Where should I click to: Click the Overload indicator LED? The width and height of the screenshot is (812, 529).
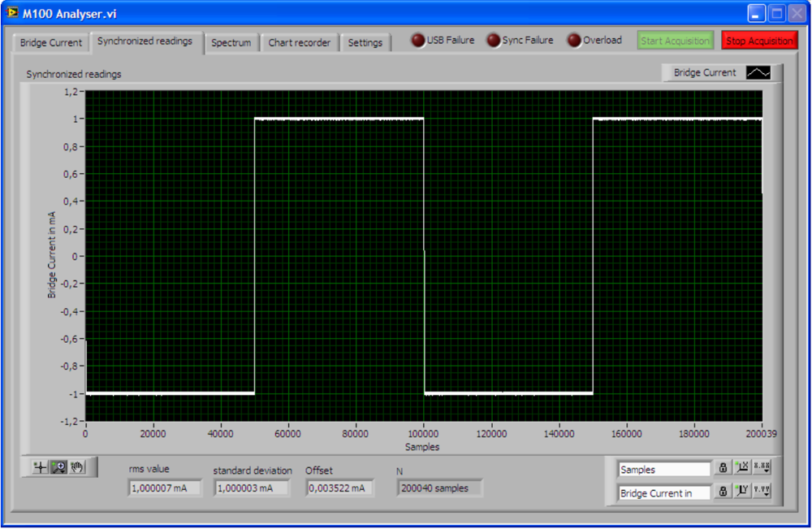tap(574, 41)
